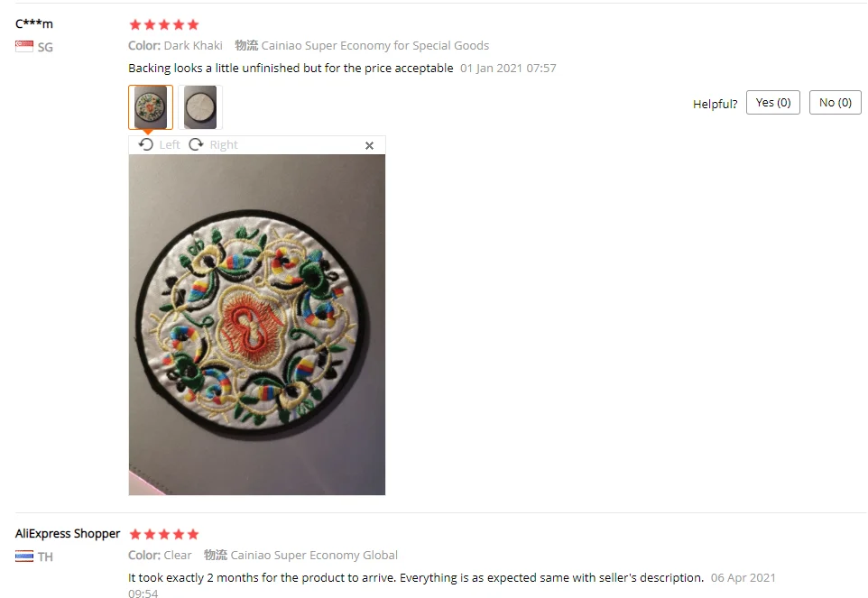Click the five-star rating of C***m review
Screen dimensions: 868x598
pyautogui.click(x=164, y=24)
